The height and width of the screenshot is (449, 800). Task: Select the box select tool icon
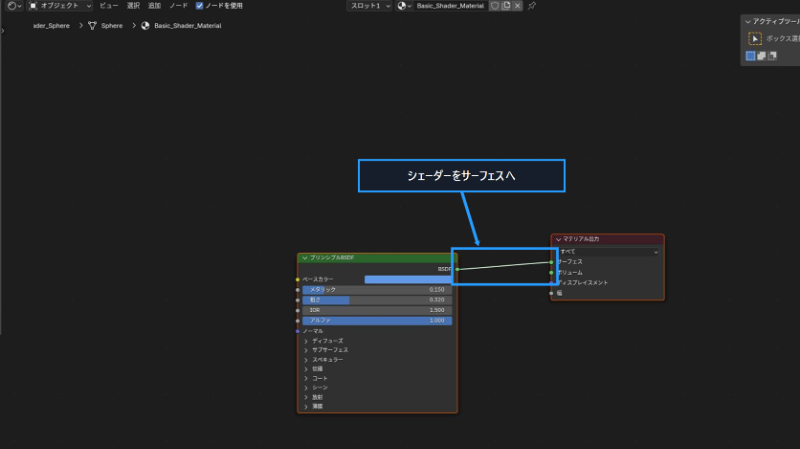point(755,39)
